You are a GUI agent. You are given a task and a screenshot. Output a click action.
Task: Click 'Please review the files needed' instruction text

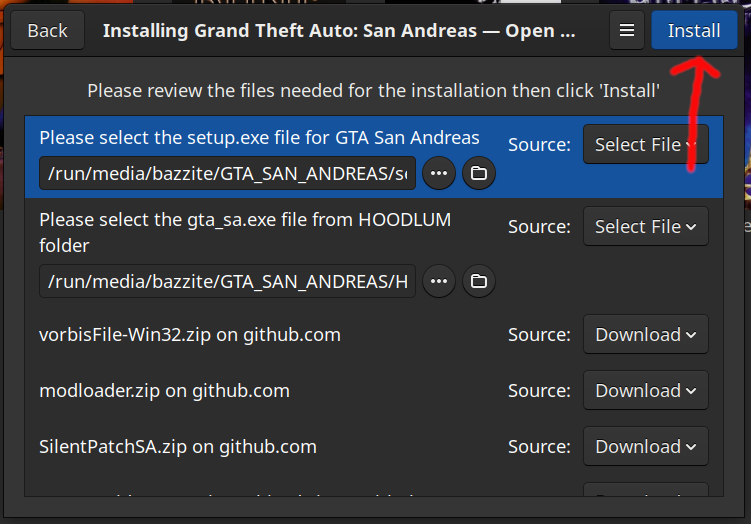(x=374, y=91)
